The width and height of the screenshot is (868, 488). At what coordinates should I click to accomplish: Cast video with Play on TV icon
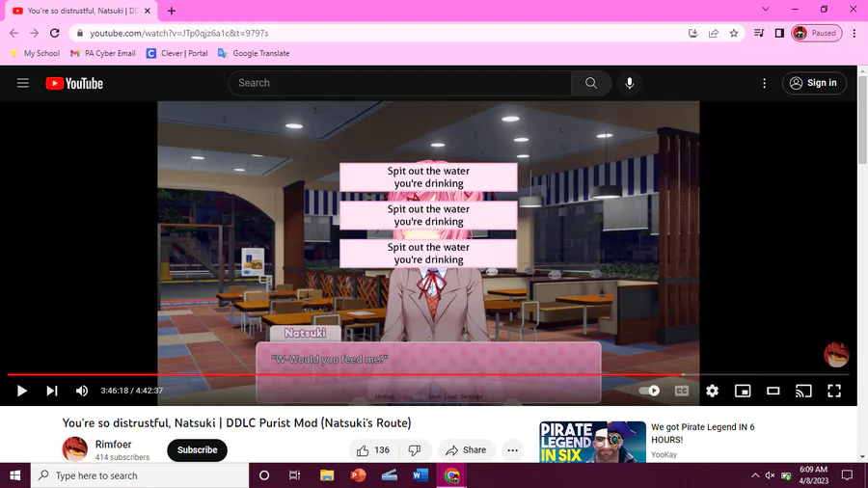[803, 391]
